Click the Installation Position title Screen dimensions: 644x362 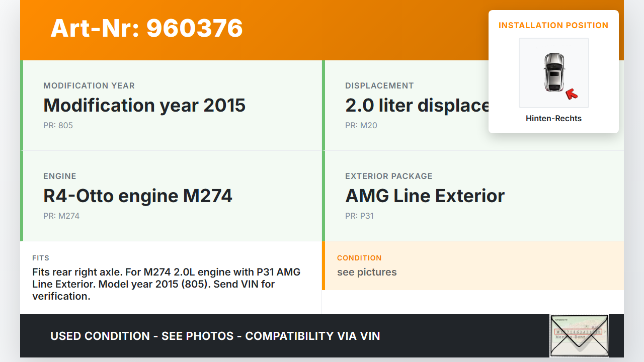click(553, 25)
